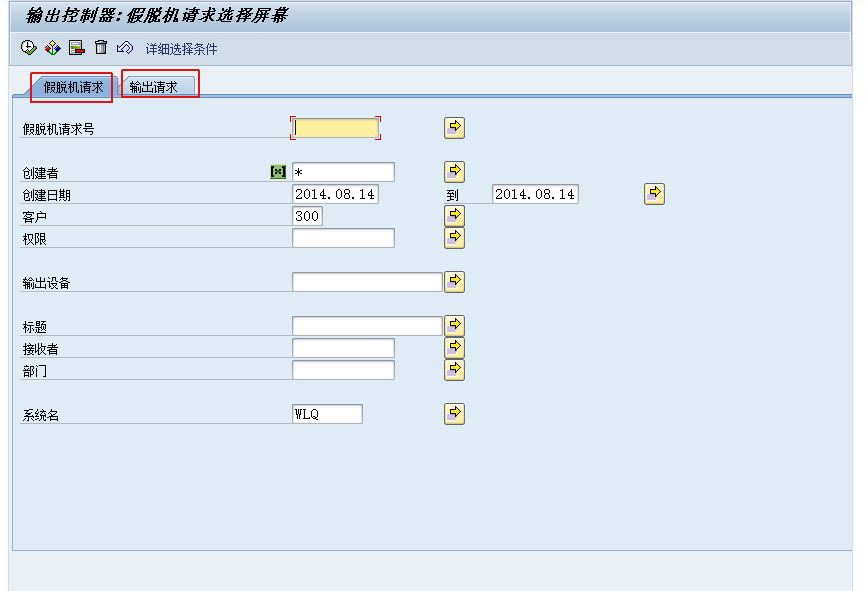Click the 客户 field showing 300
867x591 pixels.
point(307,216)
